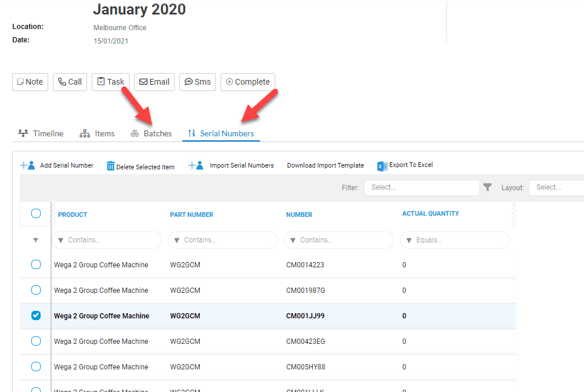Download Import Template link
The image size is (584, 392).
(x=326, y=165)
